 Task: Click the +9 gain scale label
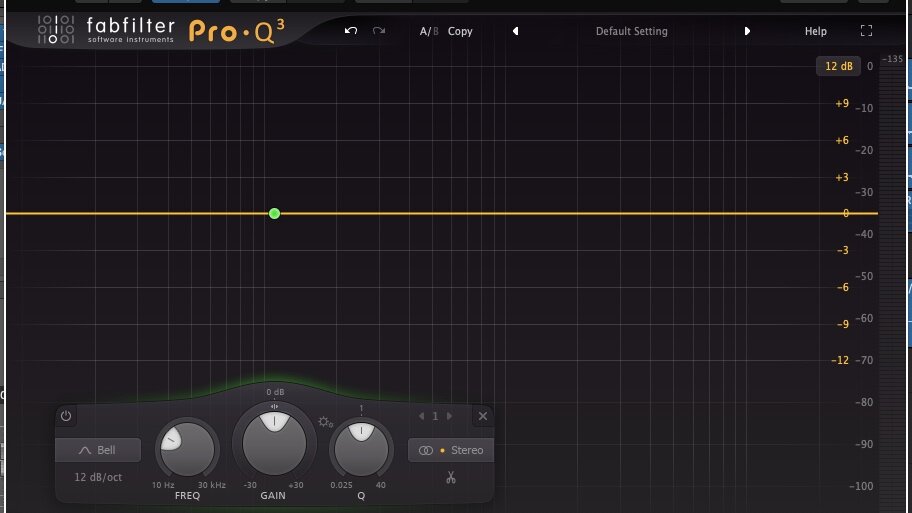[x=842, y=104]
